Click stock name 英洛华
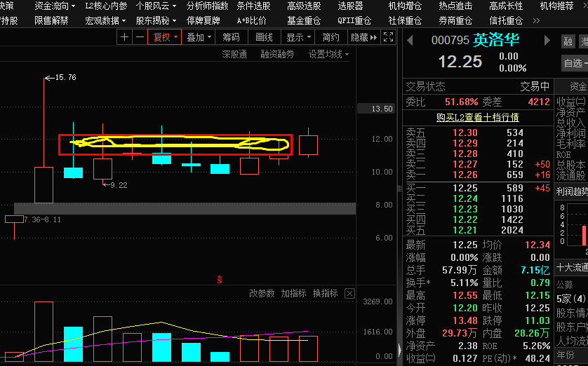Screen dimensions: 588x366 pyautogui.click(x=496, y=40)
